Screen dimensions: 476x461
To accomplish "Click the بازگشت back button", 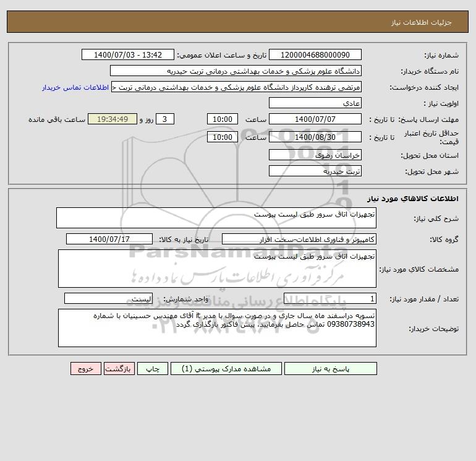I will (119, 369).
